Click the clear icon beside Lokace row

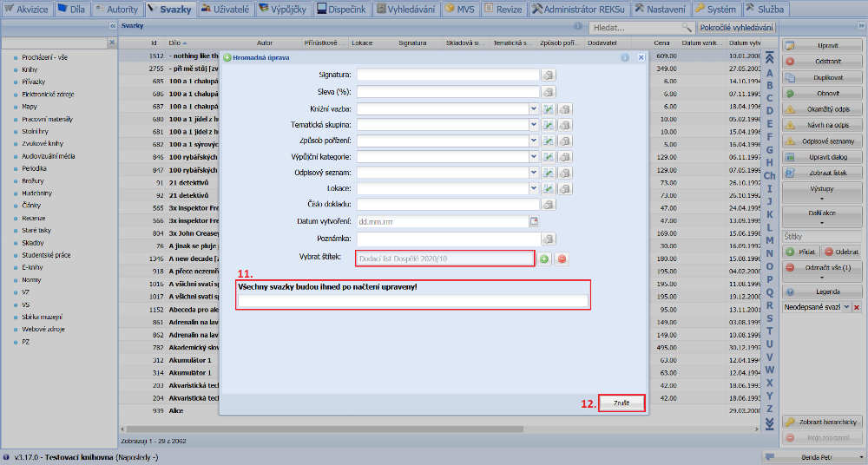565,188
